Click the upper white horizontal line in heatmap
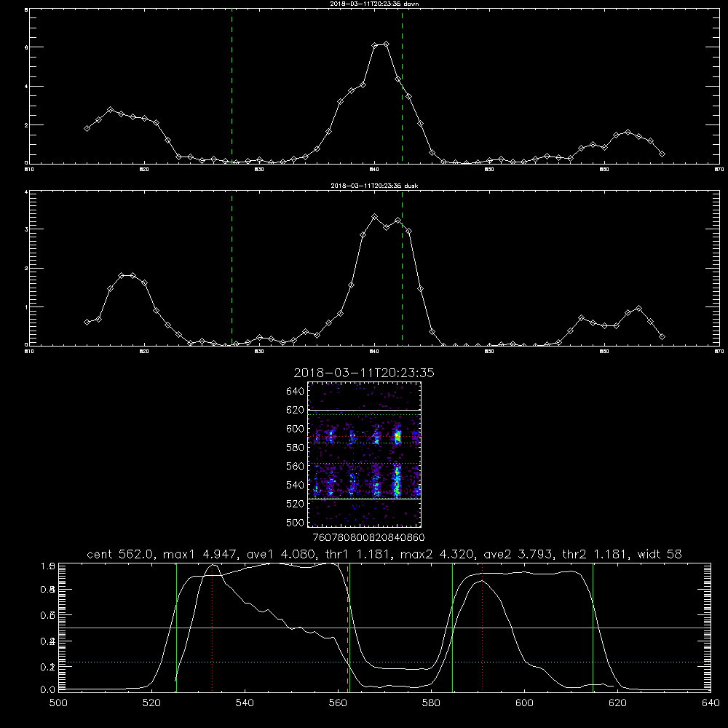The image size is (728, 728). click(x=364, y=410)
